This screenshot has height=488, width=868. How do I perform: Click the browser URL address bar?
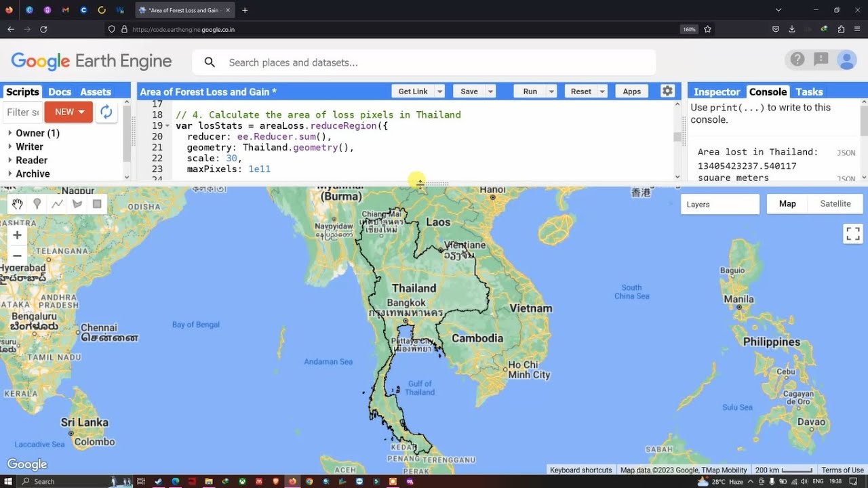(407, 29)
